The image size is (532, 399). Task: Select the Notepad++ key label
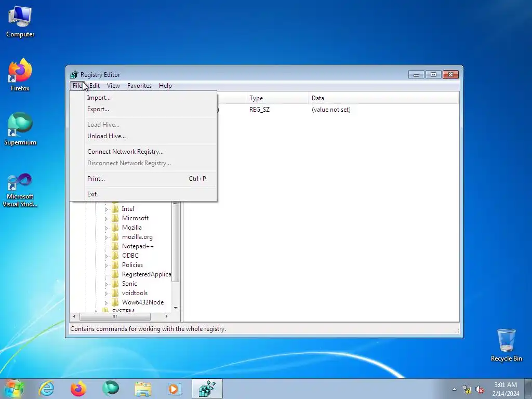(138, 246)
